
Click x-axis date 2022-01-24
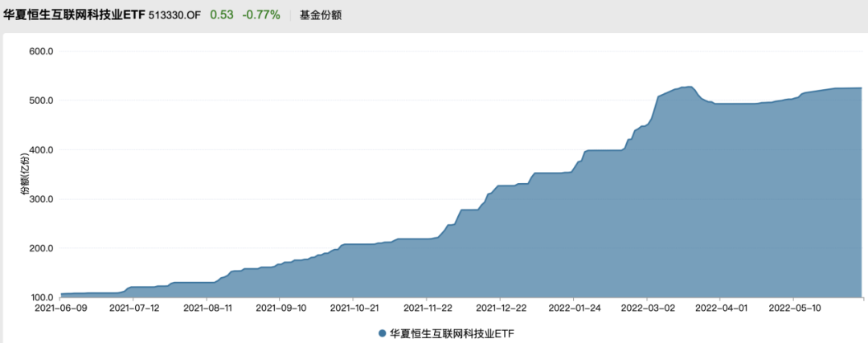(x=574, y=307)
